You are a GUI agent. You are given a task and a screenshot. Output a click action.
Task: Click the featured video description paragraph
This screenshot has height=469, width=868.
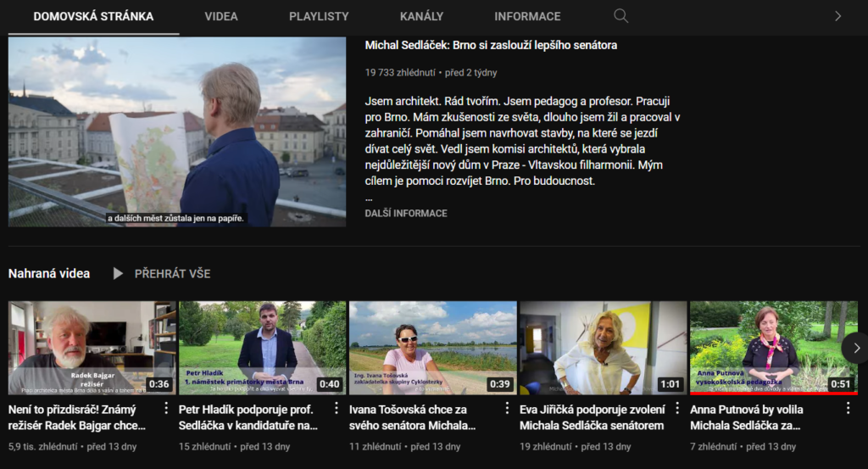point(522,141)
